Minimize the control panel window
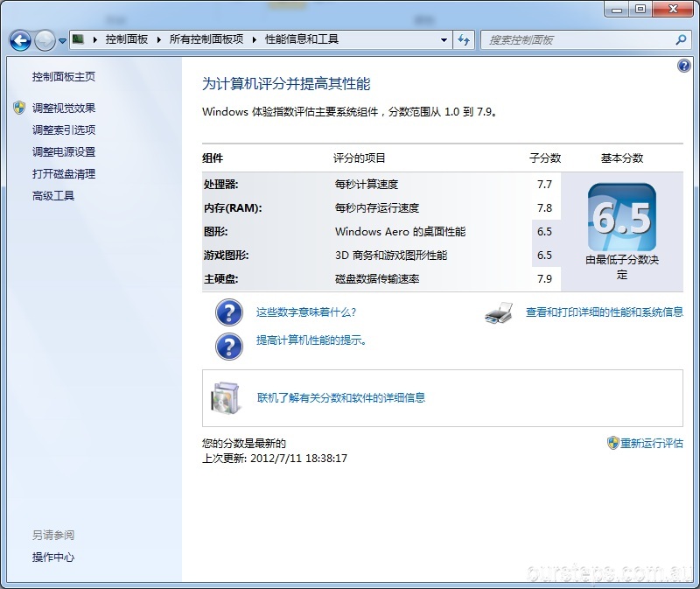The width and height of the screenshot is (700, 589). pyautogui.click(x=617, y=10)
